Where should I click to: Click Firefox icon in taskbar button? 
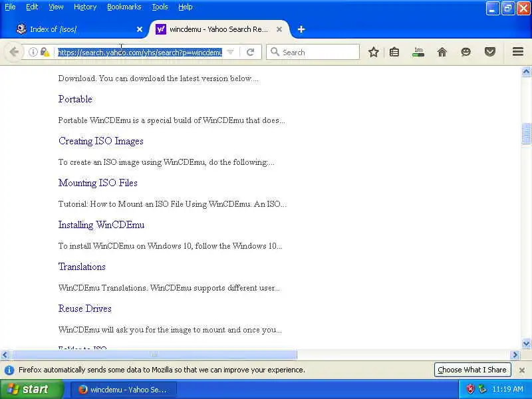82,390
